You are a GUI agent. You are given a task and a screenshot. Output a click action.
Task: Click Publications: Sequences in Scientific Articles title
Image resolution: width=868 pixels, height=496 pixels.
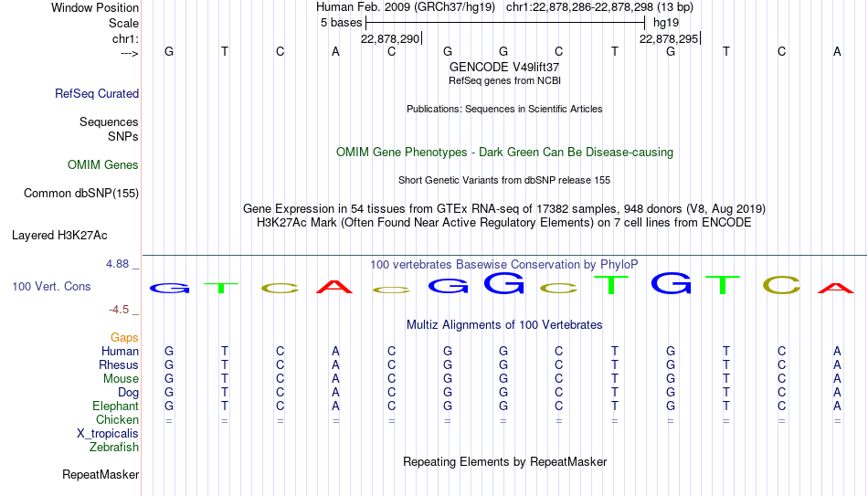point(504,109)
